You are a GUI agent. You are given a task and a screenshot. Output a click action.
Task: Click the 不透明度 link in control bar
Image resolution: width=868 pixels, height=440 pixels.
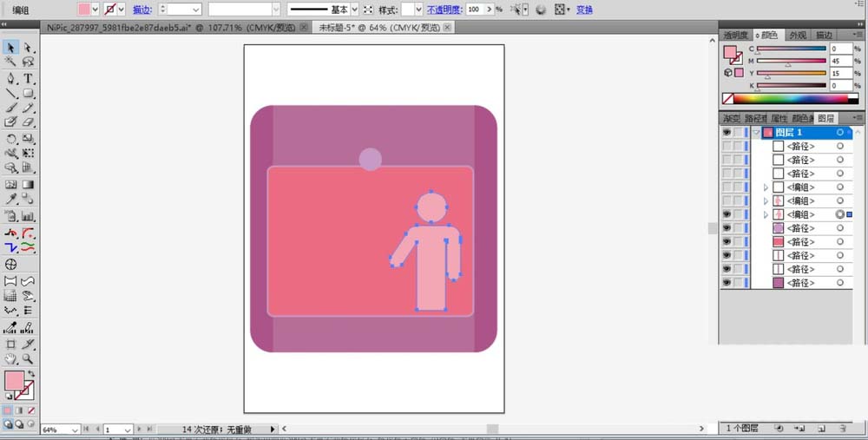pos(444,10)
